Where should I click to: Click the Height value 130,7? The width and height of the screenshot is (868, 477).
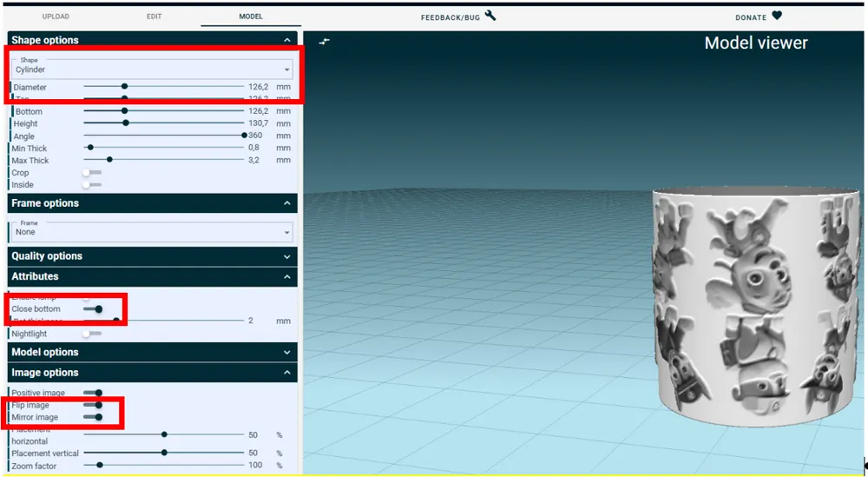click(x=259, y=123)
